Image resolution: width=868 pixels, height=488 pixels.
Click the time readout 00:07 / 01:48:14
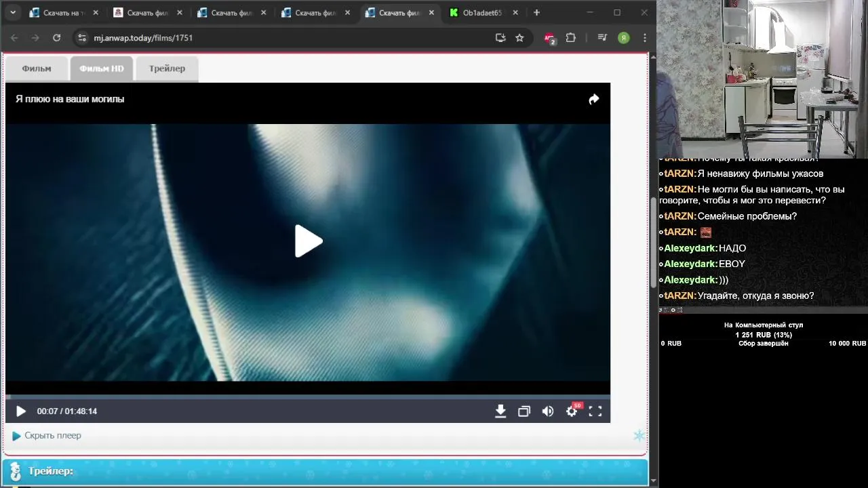click(x=67, y=411)
